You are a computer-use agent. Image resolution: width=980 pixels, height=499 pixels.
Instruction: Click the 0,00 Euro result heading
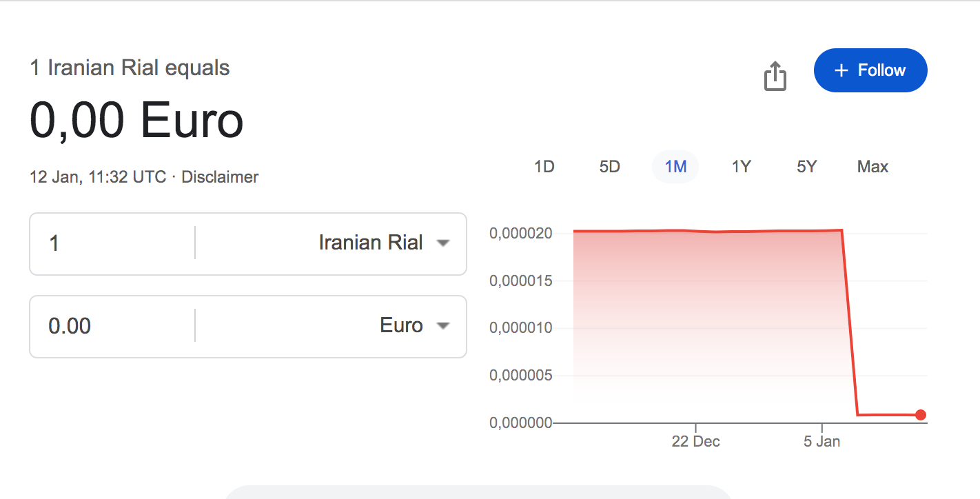point(136,121)
